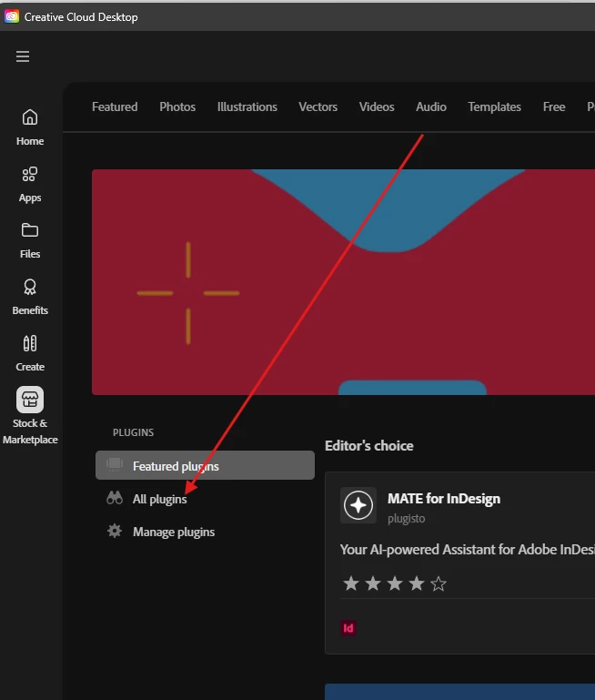Switch to the Audio tab
This screenshot has width=595, height=700.
tap(431, 107)
